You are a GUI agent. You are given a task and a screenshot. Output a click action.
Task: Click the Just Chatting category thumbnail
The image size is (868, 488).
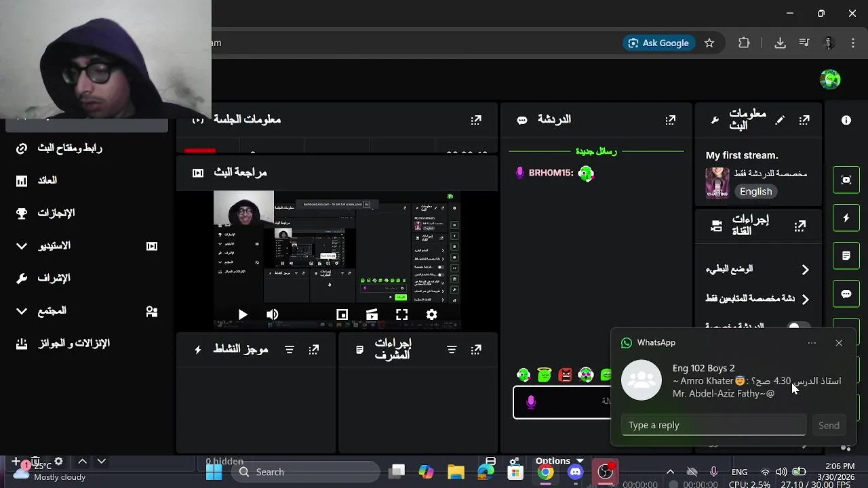click(x=717, y=183)
